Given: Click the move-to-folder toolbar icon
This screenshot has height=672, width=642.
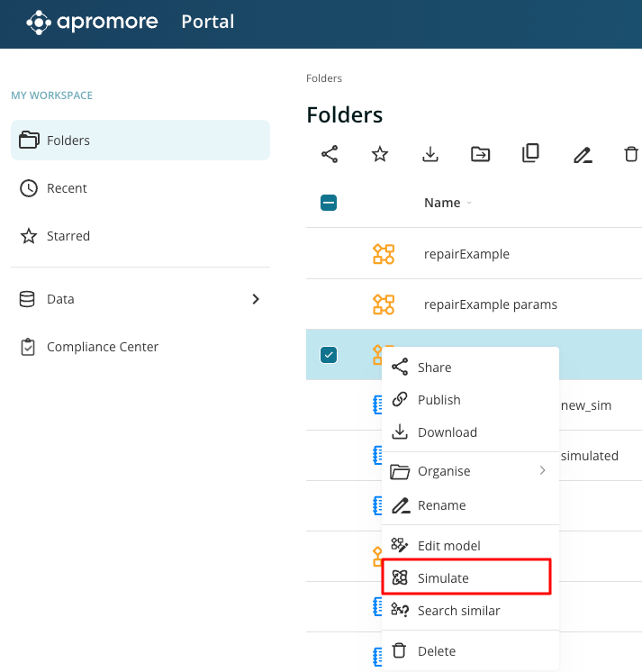Looking at the screenshot, I should pyautogui.click(x=481, y=154).
